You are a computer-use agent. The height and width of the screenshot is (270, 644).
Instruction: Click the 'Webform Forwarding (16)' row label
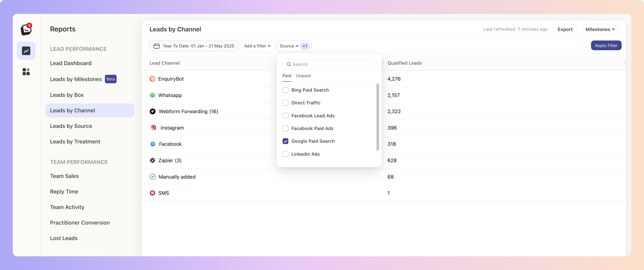pyautogui.click(x=188, y=111)
